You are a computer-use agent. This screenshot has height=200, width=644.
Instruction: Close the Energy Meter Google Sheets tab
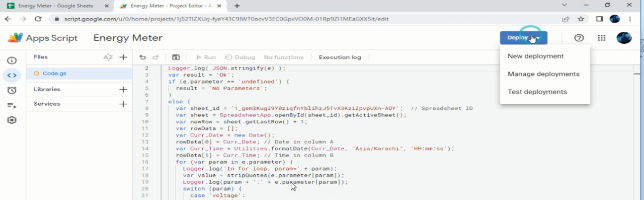tap(106, 6)
